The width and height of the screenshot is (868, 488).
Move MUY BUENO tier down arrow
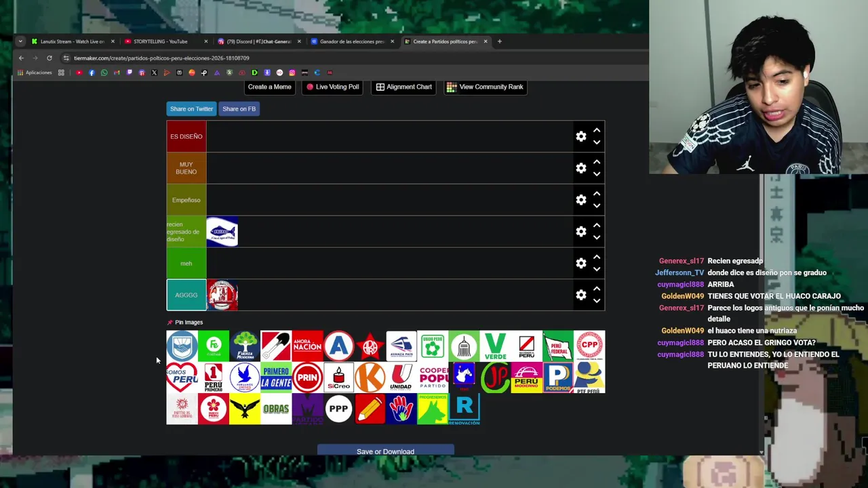click(x=597, y=174)
